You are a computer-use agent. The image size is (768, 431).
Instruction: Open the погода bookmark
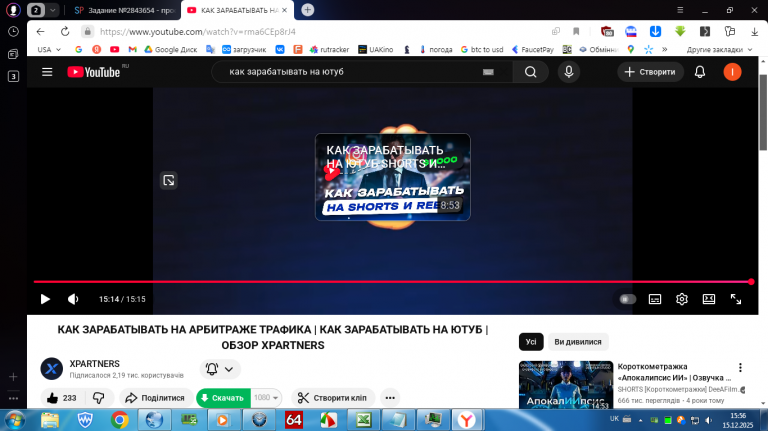pos(436,49)
